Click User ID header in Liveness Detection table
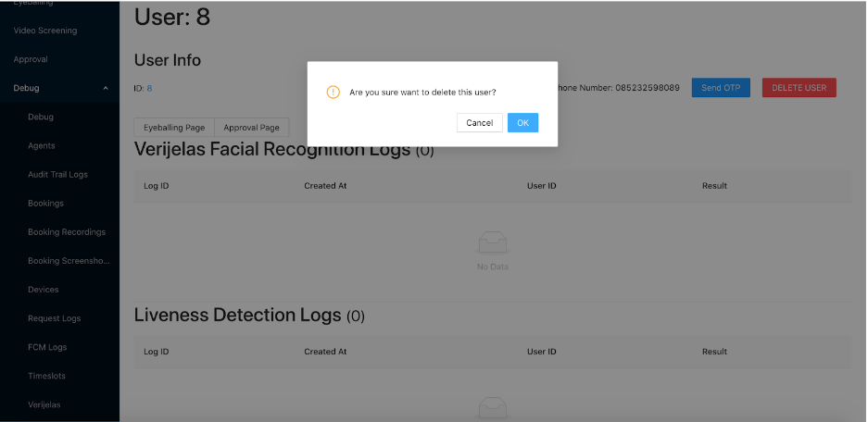Image resolution: width=868 pixels, height=422 pixels. coord(541,352)
